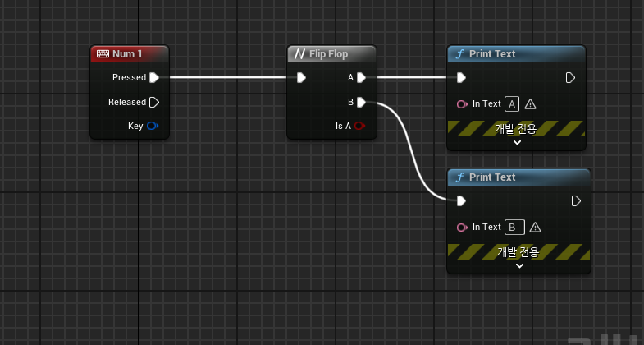Click the keyboard icon on Num 1 node
The width and height of the screenshot is (644, 345).
point(103,54)
